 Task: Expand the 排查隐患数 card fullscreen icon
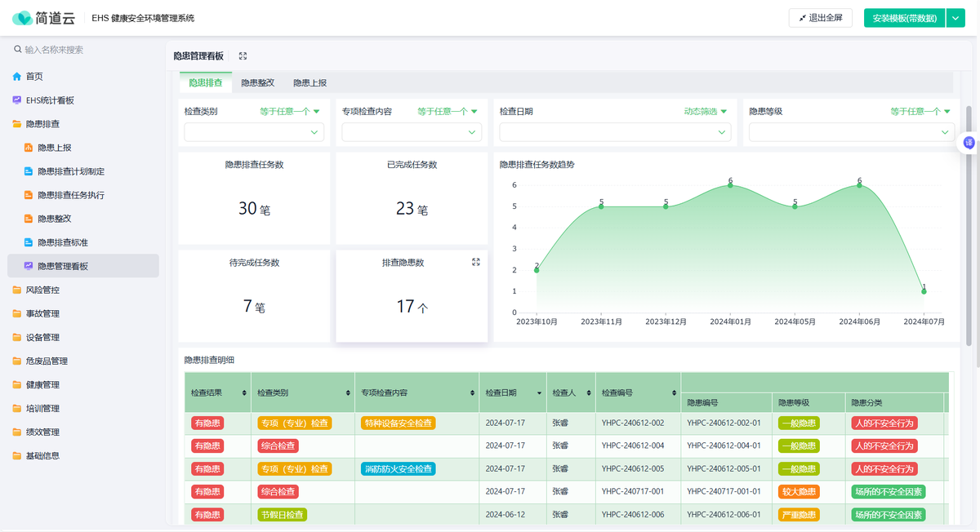point(476,262)
